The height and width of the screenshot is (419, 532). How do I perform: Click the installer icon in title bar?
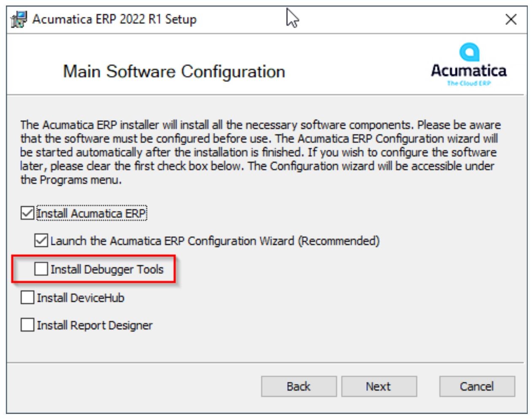pos(19,19)
